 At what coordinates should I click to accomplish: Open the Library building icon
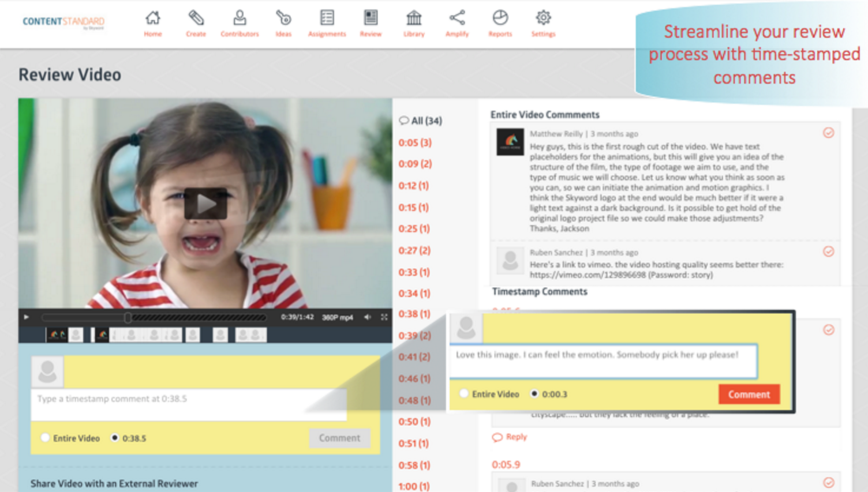pos(414,18)
